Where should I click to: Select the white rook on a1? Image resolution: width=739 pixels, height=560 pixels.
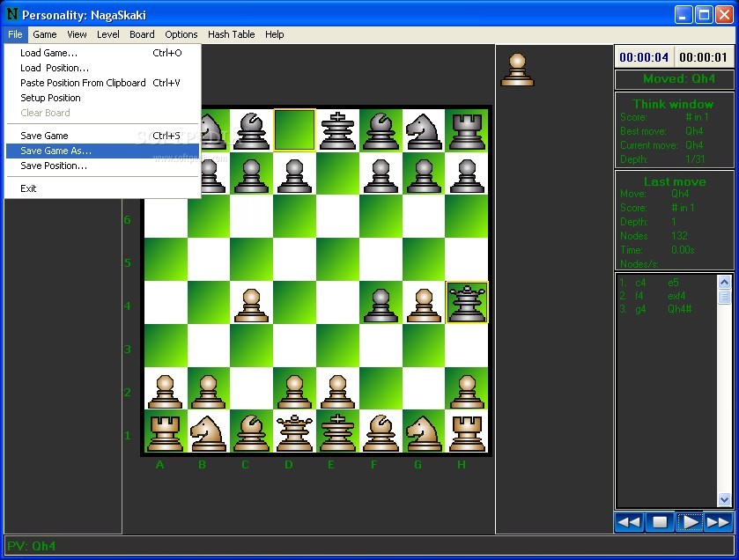[165, 432]
